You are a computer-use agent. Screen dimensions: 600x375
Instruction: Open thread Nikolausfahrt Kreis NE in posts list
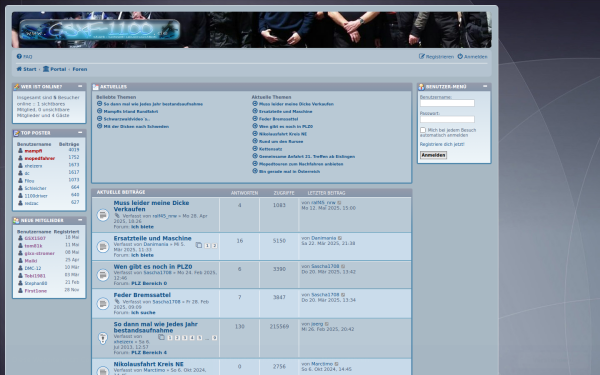tap(148, 364)
